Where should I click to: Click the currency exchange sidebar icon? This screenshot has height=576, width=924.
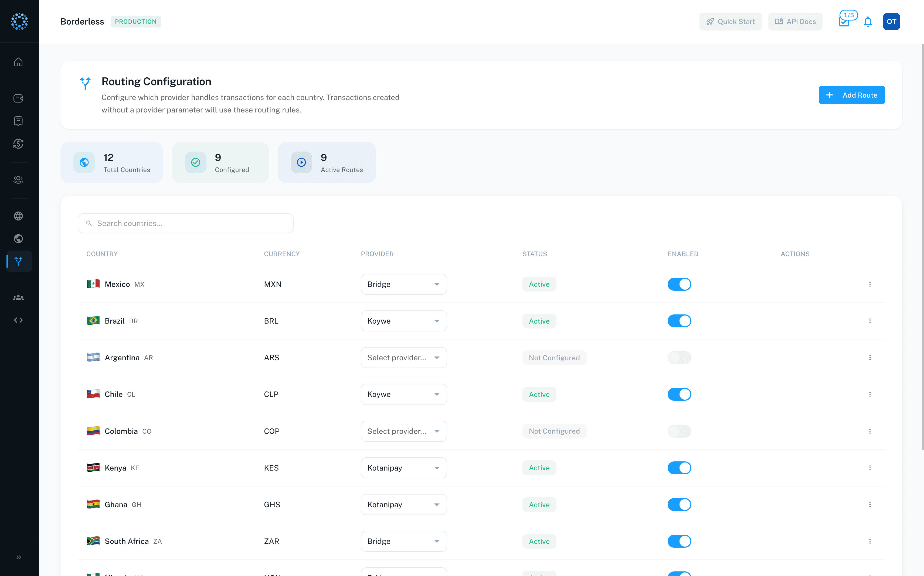click(x=18, y=144)
